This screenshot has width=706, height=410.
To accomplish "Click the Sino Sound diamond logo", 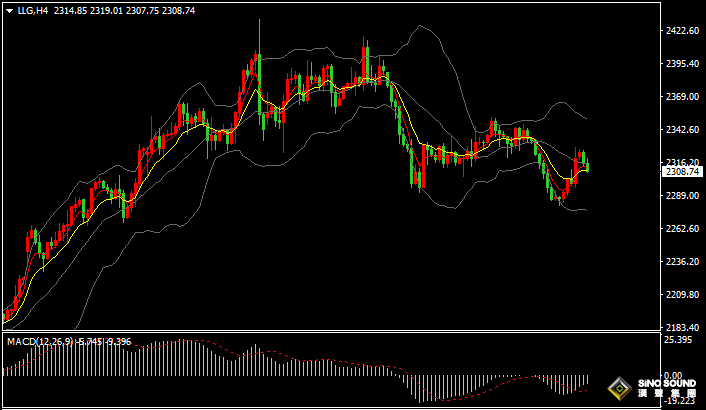I will coord(620,388).
